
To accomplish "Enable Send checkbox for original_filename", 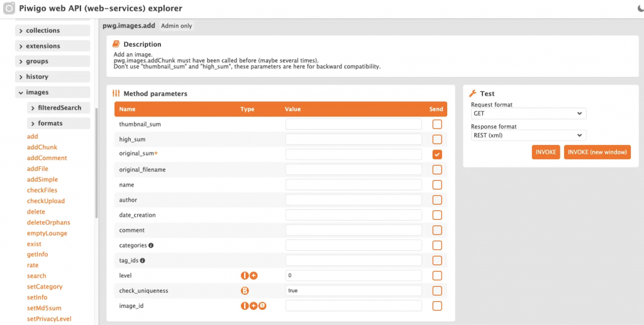I will point(437,169).
